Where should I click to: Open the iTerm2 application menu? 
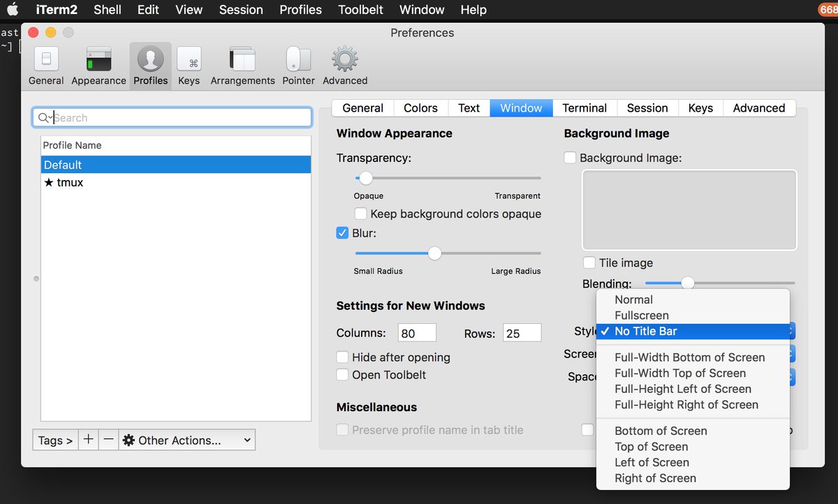(x=57, y=10)
